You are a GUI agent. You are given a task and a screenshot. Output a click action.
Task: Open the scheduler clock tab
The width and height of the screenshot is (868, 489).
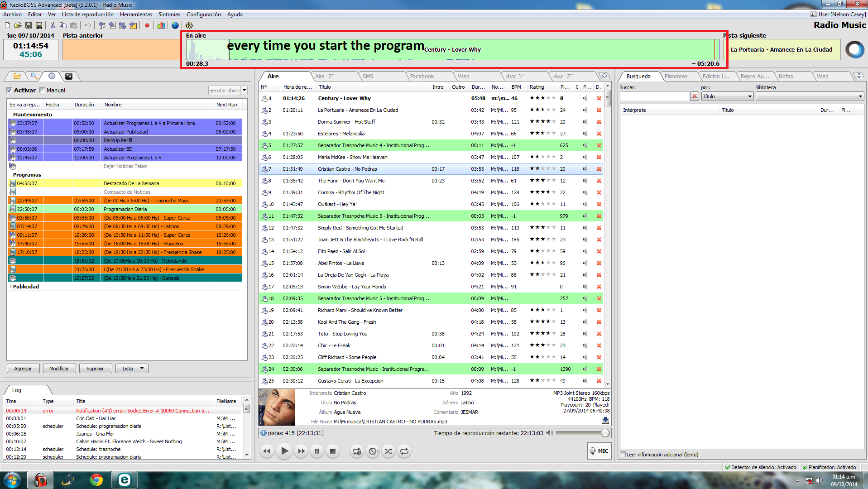(52, 76)
